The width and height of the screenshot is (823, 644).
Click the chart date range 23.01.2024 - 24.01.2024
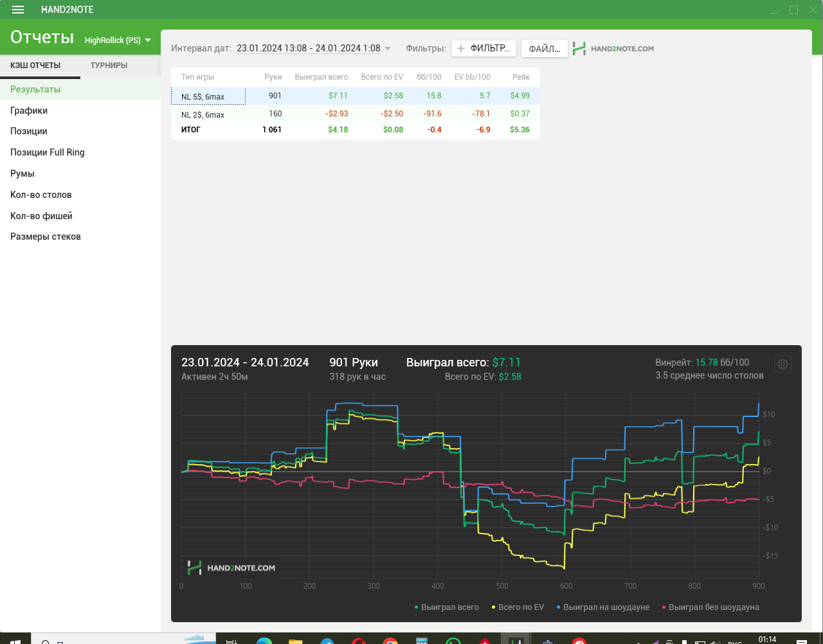tap(245, 362)
